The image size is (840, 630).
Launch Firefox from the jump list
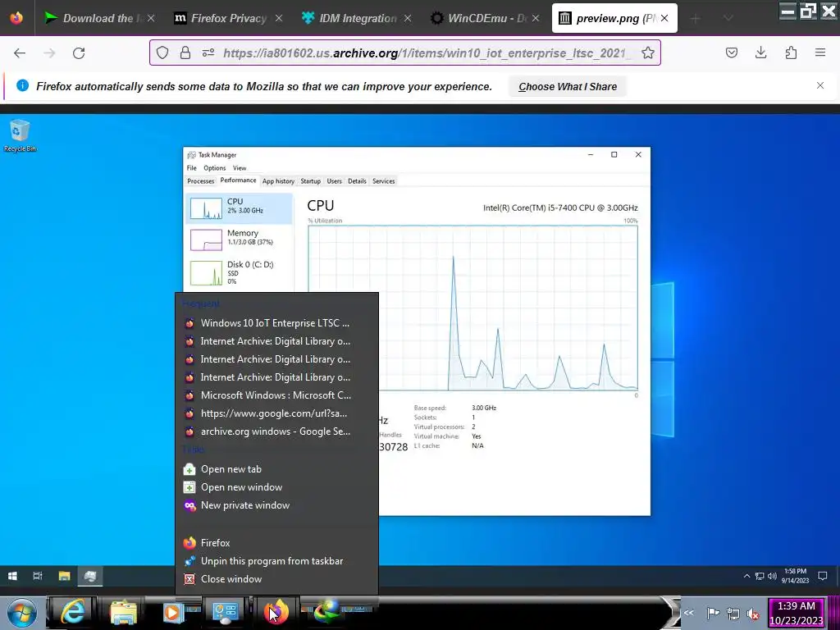tap(276, 543)
